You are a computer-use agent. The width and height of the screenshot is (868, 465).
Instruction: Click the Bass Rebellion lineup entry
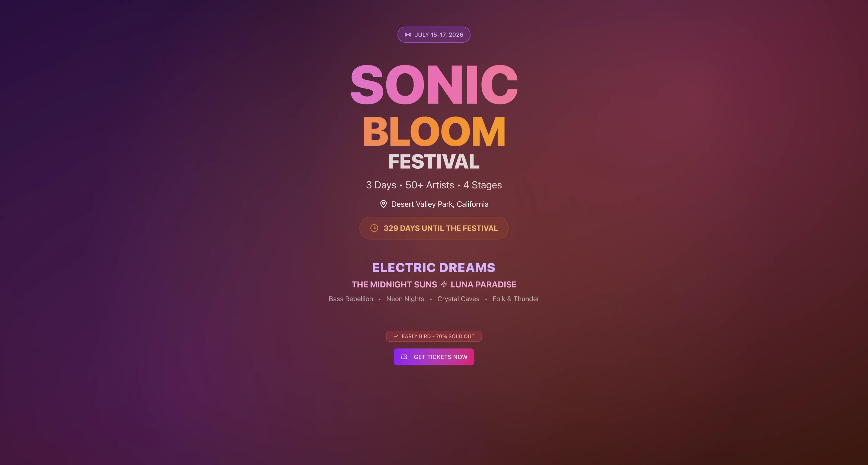point(351,299)
